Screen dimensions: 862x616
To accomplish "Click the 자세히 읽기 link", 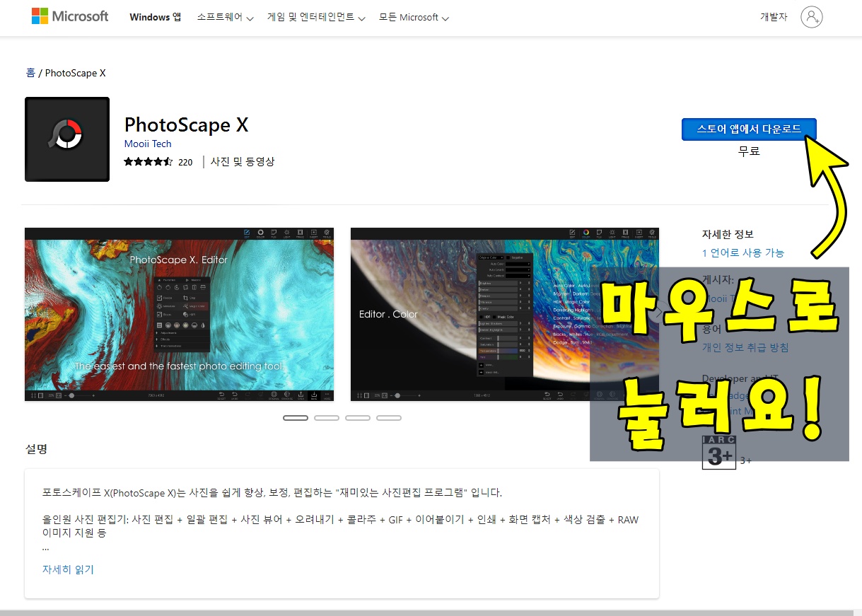I will tap(68, 569).
